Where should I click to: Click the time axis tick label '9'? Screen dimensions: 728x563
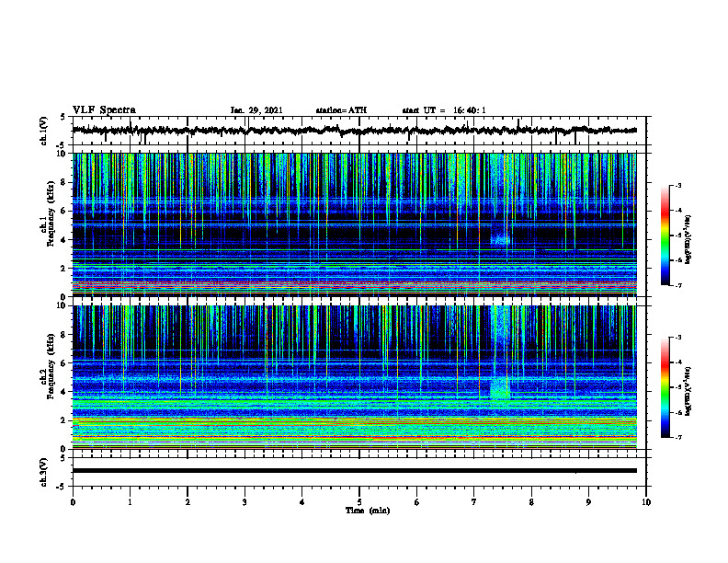[588, 502]
